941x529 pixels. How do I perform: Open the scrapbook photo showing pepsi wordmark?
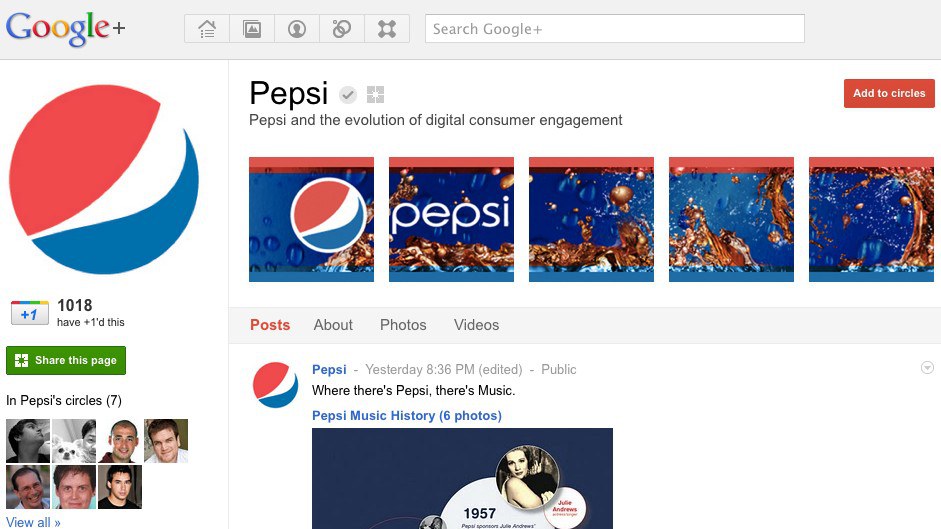coord(451,219)
